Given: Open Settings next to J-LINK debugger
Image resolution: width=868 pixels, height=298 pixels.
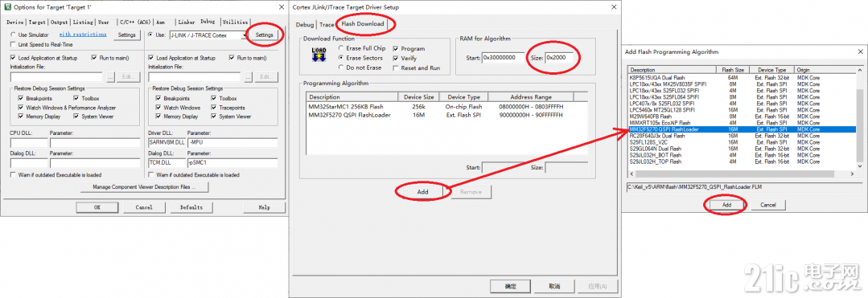Looking at the screenshot, I should [265, 35].
